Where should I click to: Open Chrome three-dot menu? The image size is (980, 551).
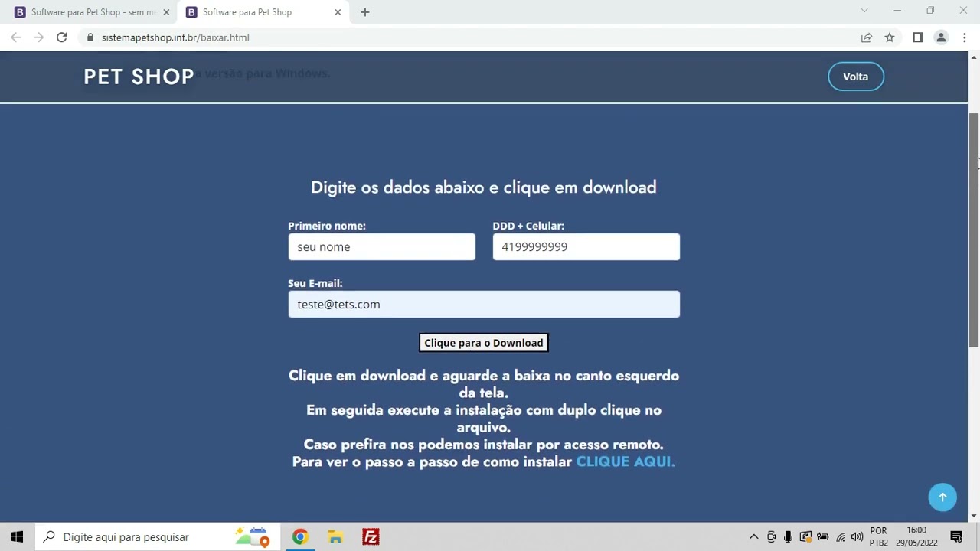click(x=964, y=37)
